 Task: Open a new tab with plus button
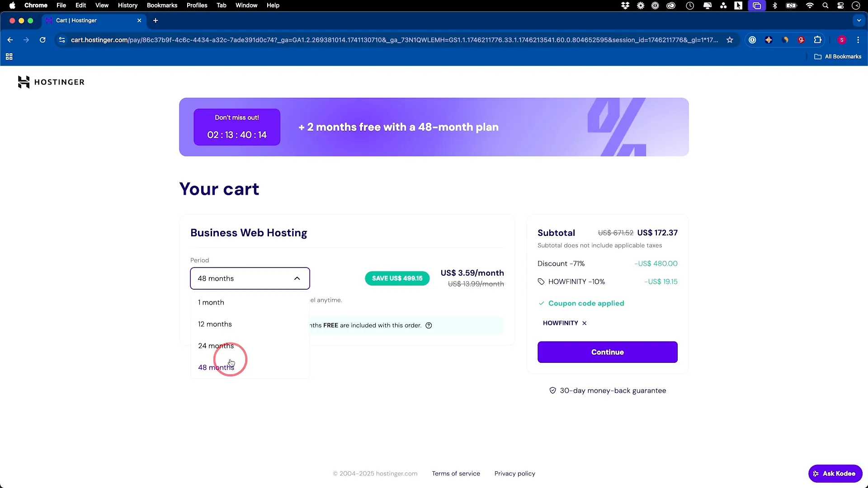click(x=156, y=20)
